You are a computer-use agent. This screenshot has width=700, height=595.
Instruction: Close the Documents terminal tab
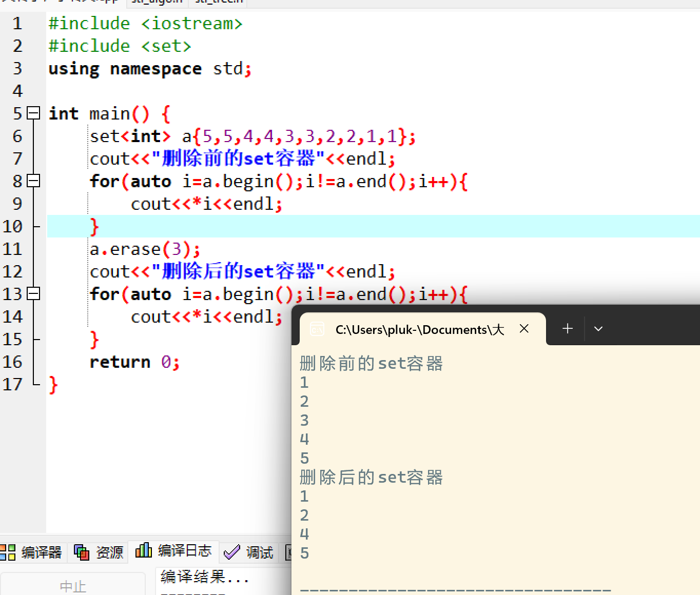(x=523, y=329)
